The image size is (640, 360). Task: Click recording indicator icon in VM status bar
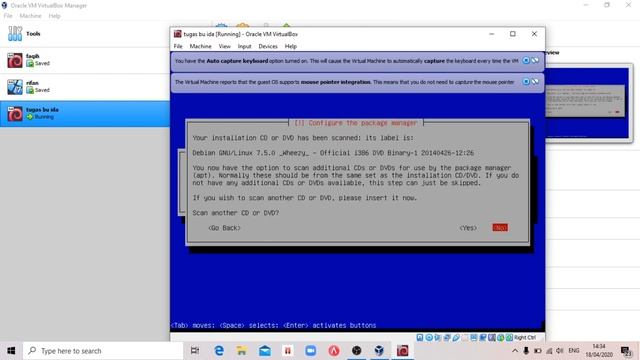click(x=482, y=338)
